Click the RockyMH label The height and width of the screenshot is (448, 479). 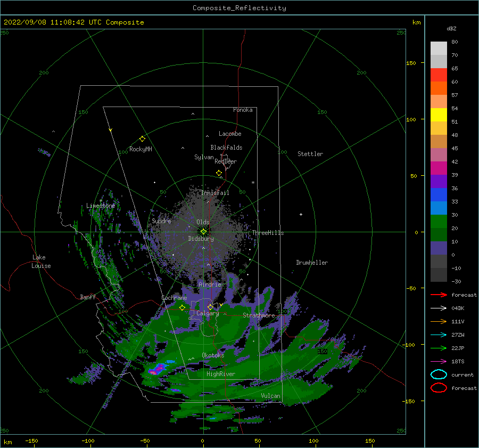[141, 149]
